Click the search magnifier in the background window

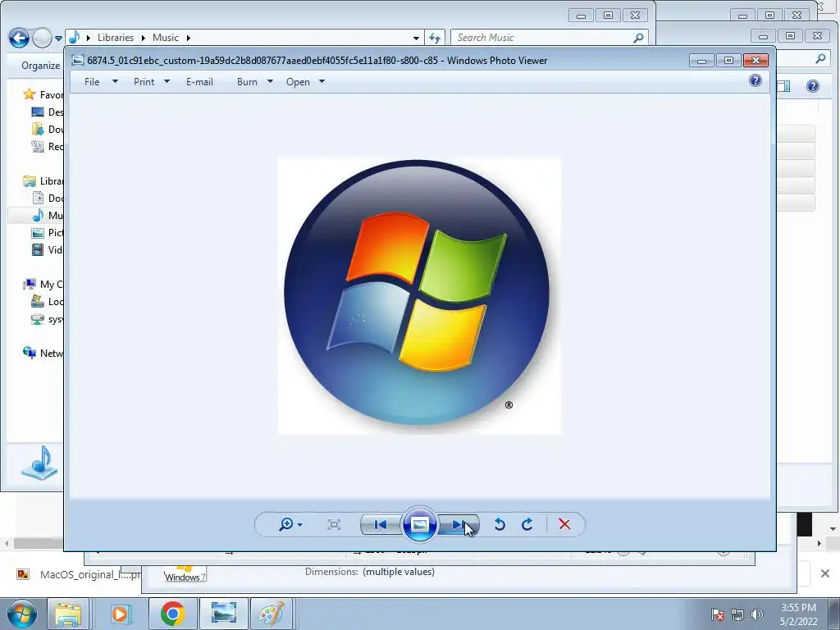tap(820, 58)
